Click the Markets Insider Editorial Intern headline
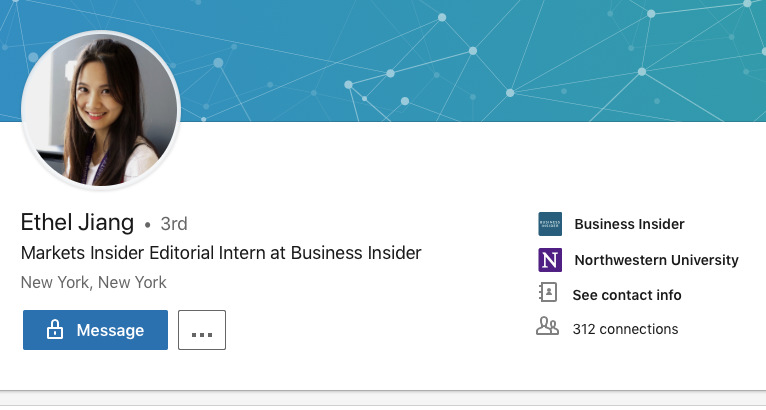766x410 pixels. [221, 253]
